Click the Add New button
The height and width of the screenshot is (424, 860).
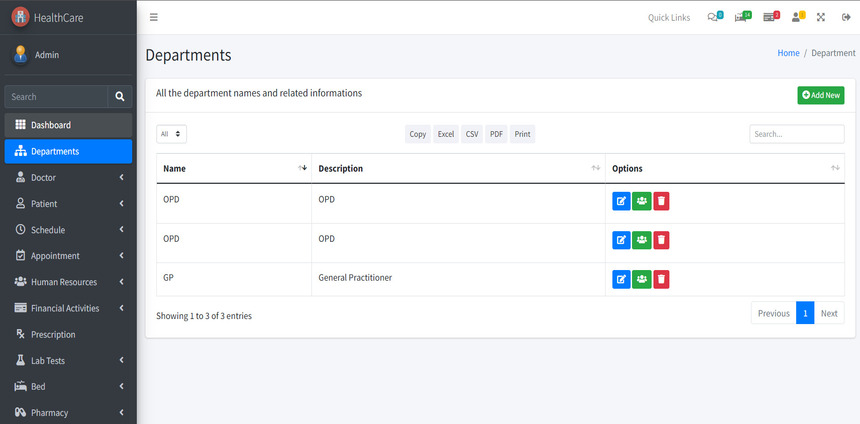820,95
